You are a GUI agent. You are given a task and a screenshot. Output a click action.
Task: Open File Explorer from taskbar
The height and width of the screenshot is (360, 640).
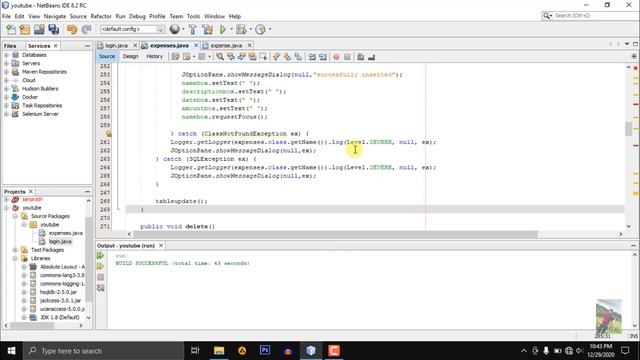(219, 351)
